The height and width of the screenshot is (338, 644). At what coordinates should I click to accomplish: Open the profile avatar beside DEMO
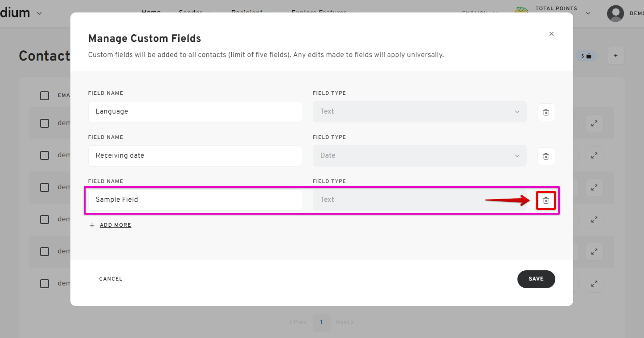(615, 13)
